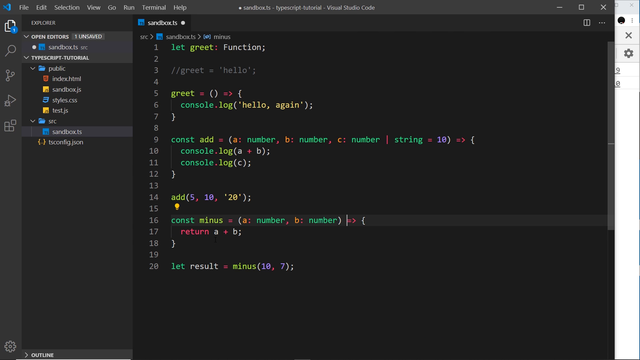The height and width of the screenshot is (360, 640).
Task: Collapse the TYPESCRIPT-TUTORIAL section
Action: point(27,58)
